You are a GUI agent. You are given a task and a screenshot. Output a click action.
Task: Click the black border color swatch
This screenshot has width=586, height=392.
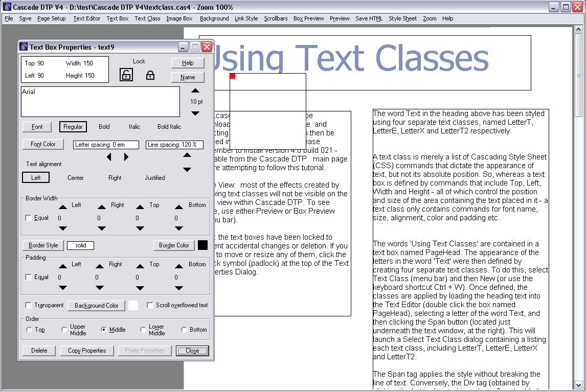coord(202,245)
